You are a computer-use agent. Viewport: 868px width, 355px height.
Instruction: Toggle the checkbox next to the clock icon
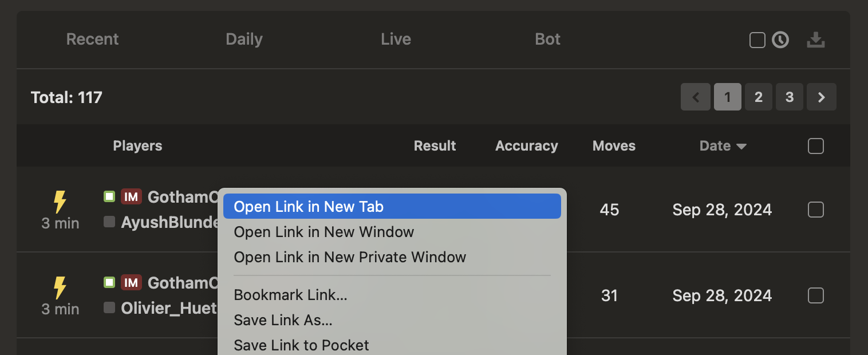[757, 40]
